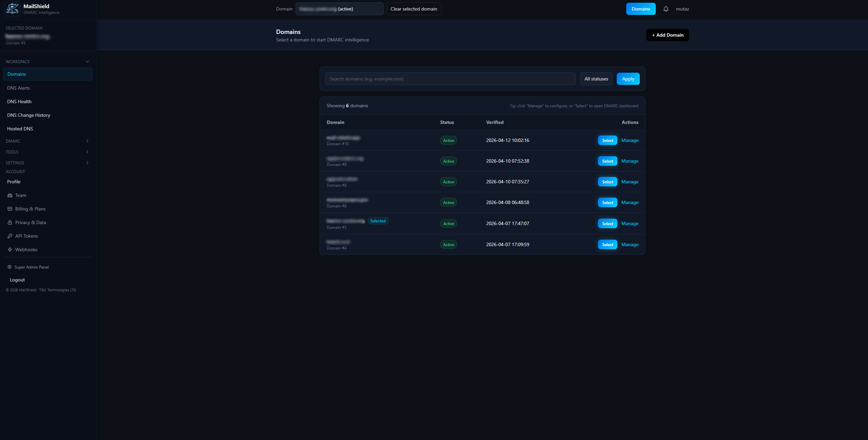Expand the SETTINGS section
The height and width of the screenshot is (440, 868).
pos(48,163)
